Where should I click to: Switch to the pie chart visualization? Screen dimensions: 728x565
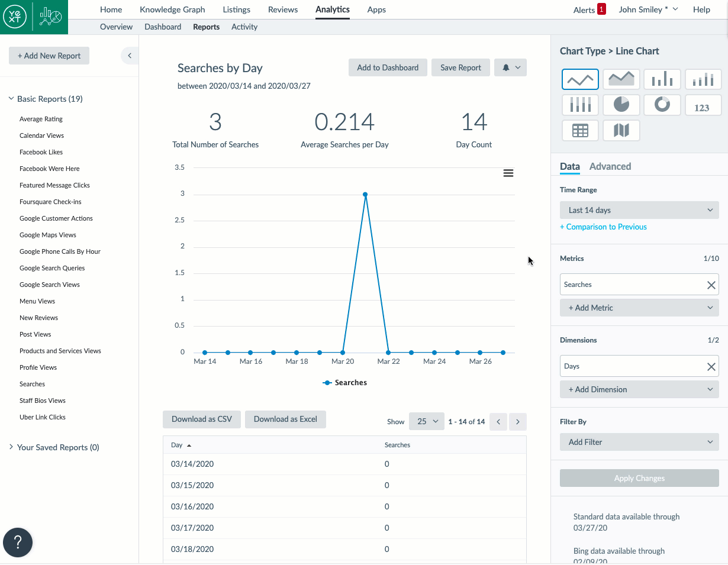[621, 105]
